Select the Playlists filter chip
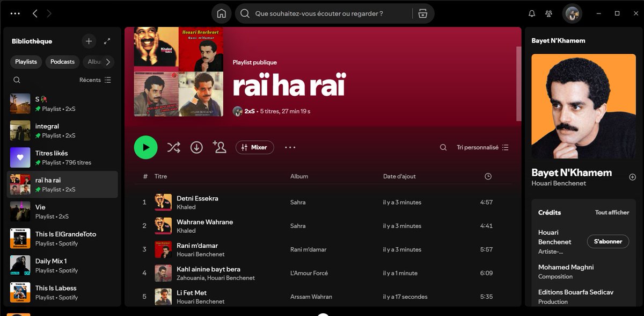 (x=26, y=62)
